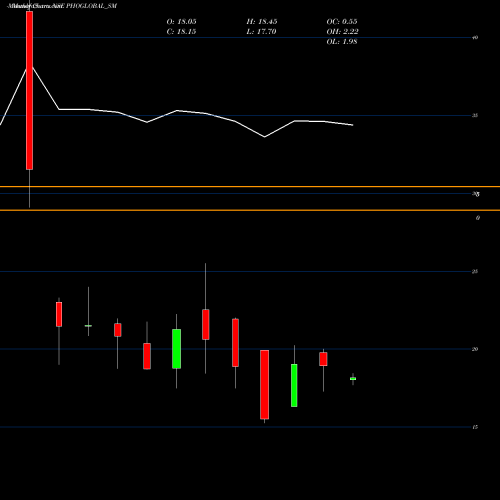
Task: Click the tall red candle in the upper panel
Action: pyautogui.click(x=29, y=90)
